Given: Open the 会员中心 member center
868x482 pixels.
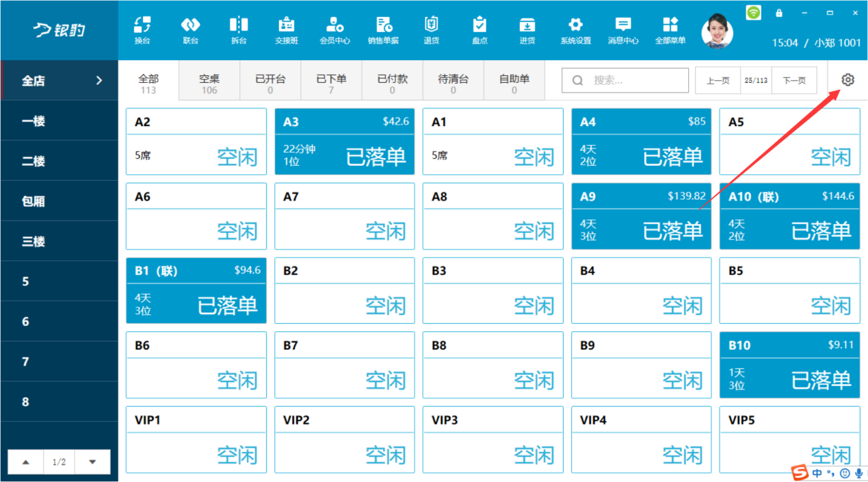Looking at the screenshot, I should pyautogui.click(x=335, y=30).
